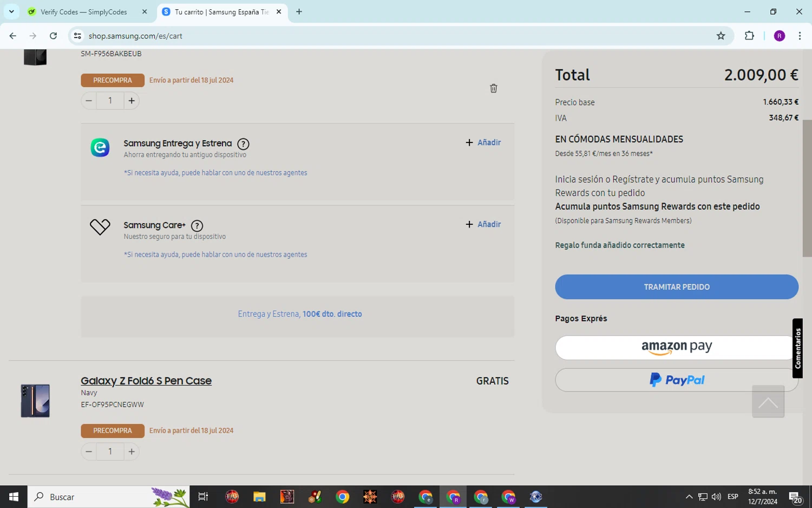This screenshot has width=812, height=508.
Task: Click the page vertical scrollbar
Action: 807,188
